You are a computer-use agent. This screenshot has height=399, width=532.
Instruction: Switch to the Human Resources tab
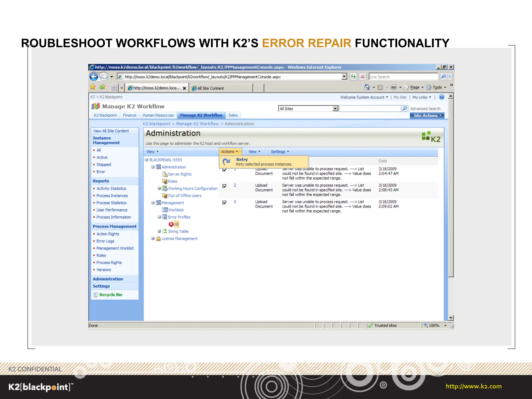coord(158,115)
